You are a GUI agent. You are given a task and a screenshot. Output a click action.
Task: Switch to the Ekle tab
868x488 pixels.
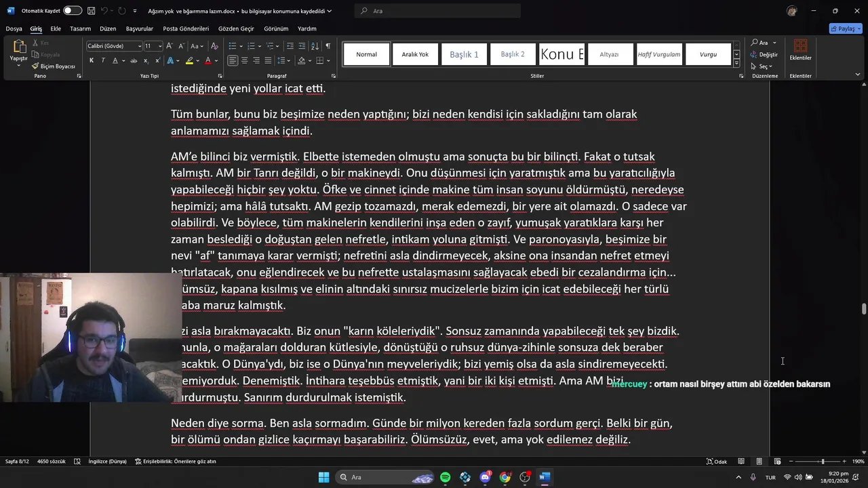tap(56, 28)
